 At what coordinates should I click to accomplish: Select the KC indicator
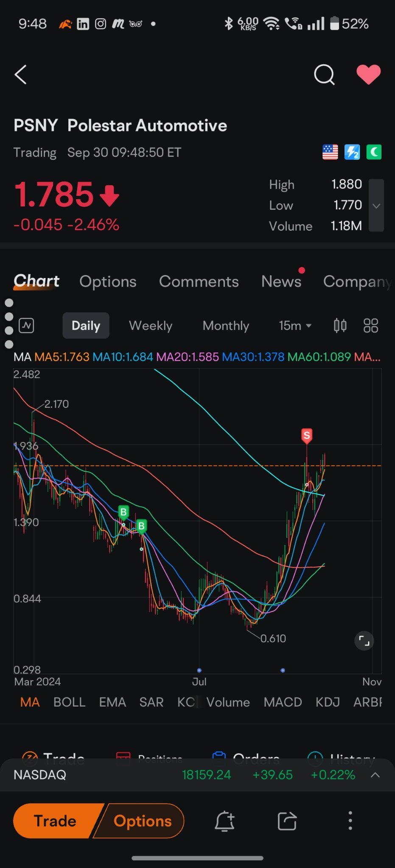pos(186,702)
